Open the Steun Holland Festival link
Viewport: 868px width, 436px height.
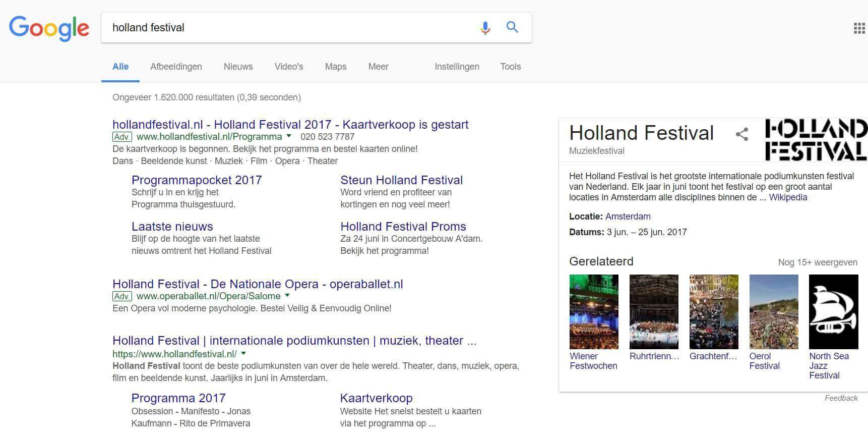tap(401, 180)
